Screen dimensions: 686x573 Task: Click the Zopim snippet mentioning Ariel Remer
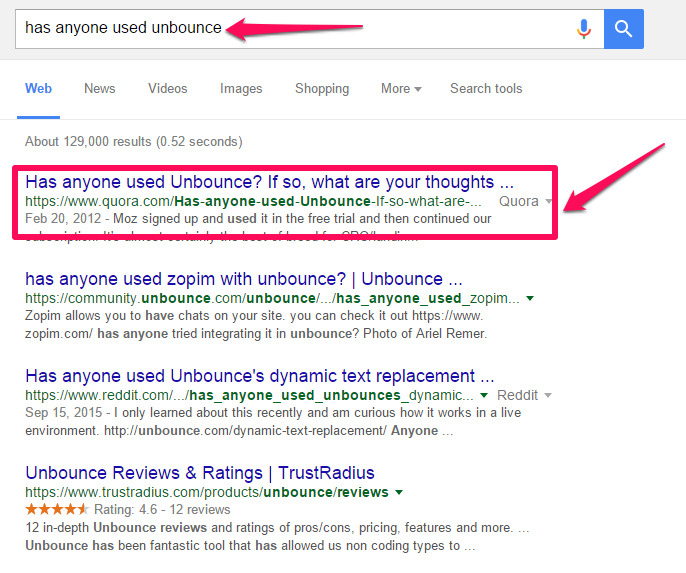click(x=256, y=325)
